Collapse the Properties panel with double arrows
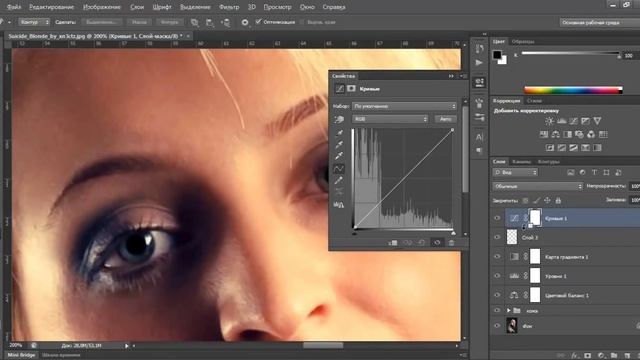Viewport: 640px width, 360px height. pyautogui.click(x=451, y=76)
